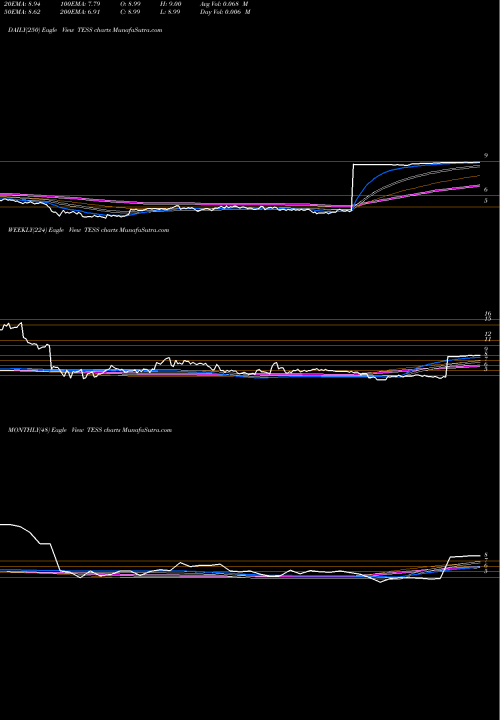Click the 12 price label on weekly chart
The height and width of the screenshot is (720, 500).
tap(488, 334)
